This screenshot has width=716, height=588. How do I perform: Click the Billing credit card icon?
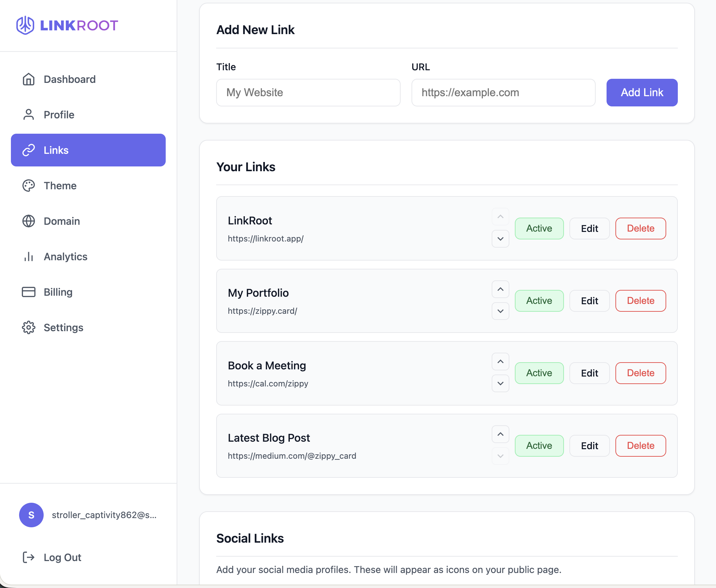(x=29, y=292)
